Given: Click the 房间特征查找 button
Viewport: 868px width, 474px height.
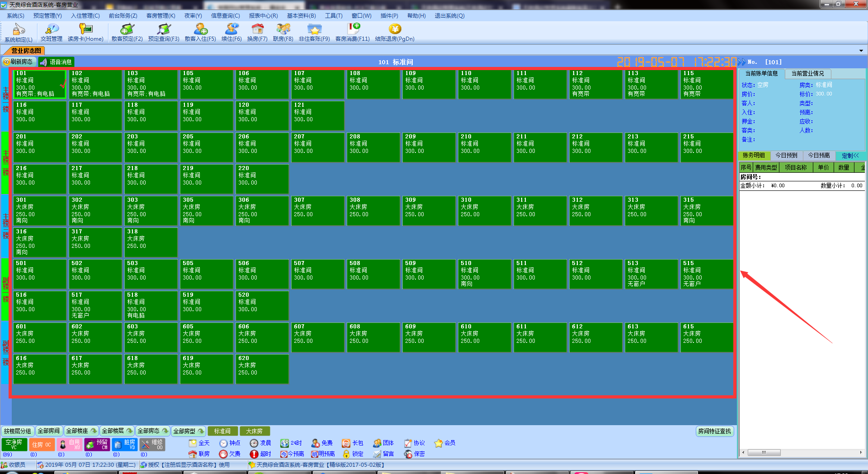Looking at the screenshot, I should [715, 431].
